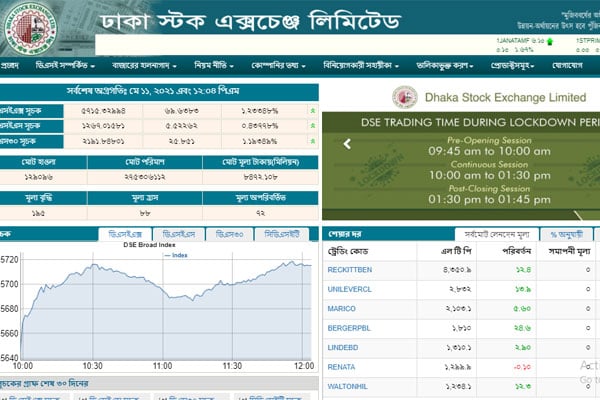Click the DSE Broad Index chart area
Screen dimensions: 600x400
(166, 306)
